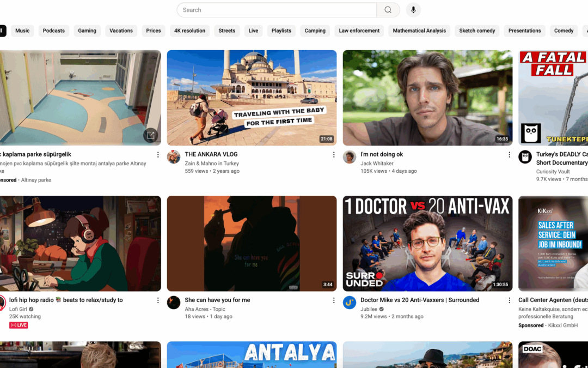This screenshot has width=588, height=368.
Task: Open Doctor Mike vs 20 Anti-Vaxxers title link
Action: (x=420, y=300)
